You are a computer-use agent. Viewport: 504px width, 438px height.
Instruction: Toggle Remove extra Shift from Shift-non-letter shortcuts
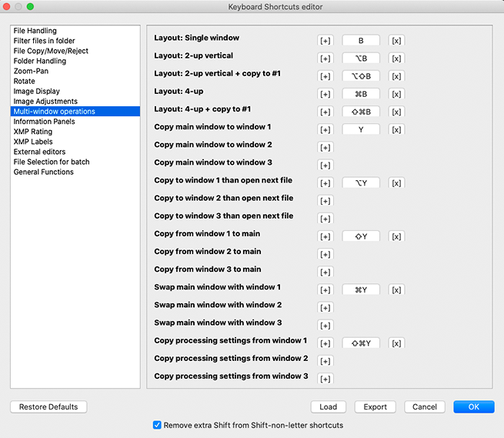point(158,425)
